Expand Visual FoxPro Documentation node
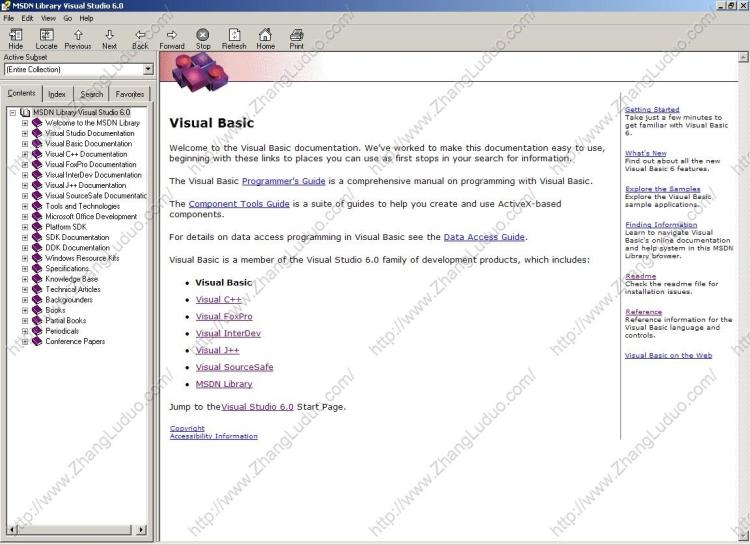This screenshot has height=545, width=750. (x=25, y=165)
